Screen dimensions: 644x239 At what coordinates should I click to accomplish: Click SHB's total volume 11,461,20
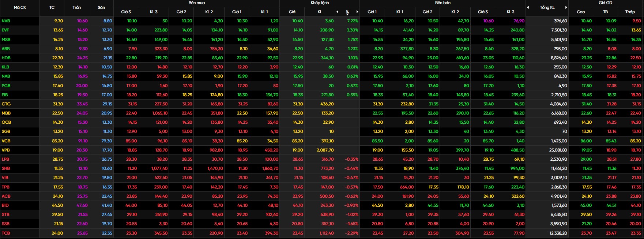click(559, 168)
